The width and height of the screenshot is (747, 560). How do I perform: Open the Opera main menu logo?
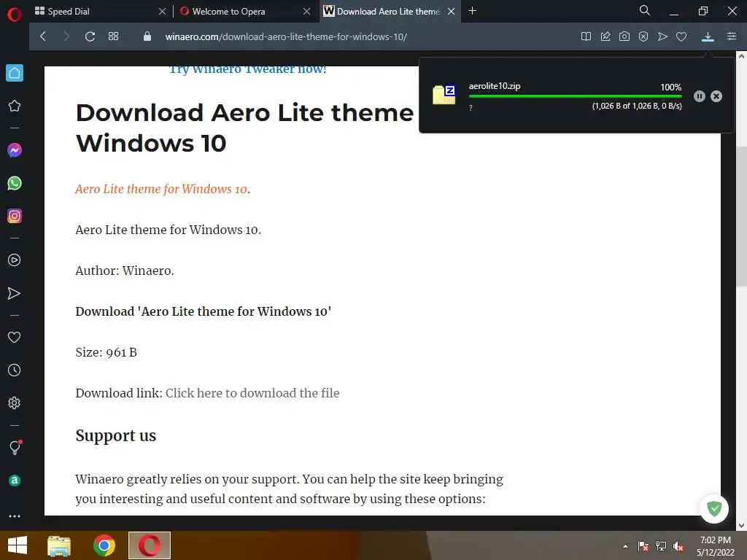(x=15, y=15)
